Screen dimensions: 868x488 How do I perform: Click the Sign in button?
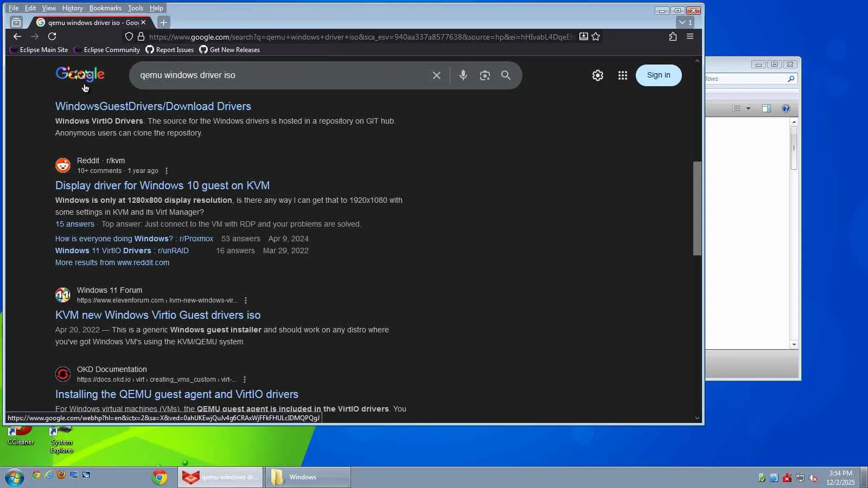click(x=659, y=75)
